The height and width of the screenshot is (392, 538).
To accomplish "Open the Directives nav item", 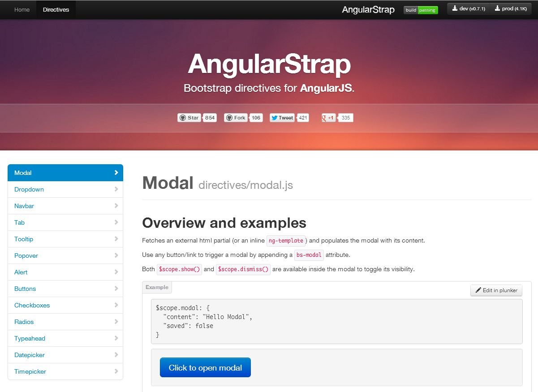I will pos(56,9).
